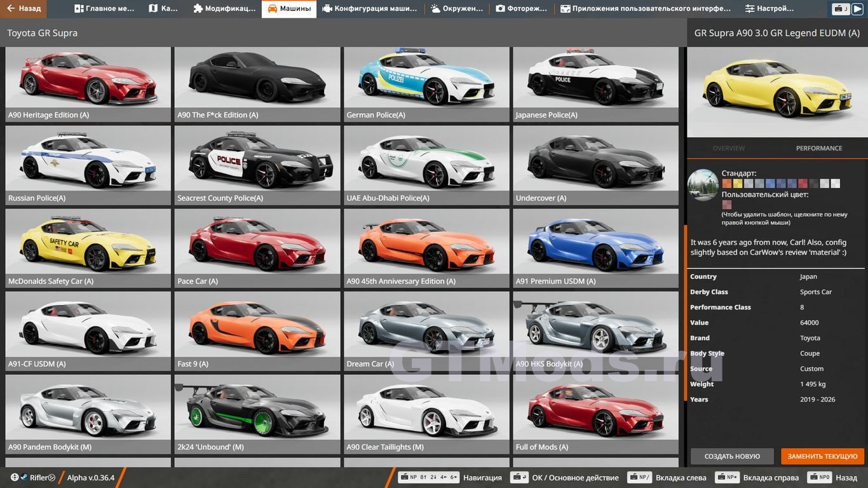Screen dimensions: 868x488
Task: Switch to the Модификации tab
Action: (x=224, y=9)
